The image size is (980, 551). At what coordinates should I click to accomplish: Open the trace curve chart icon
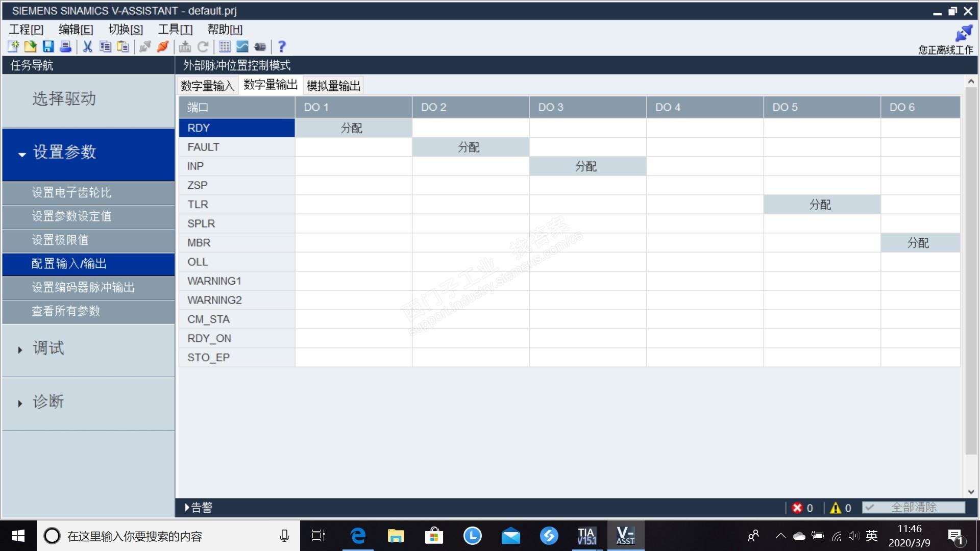pos(242,47)
